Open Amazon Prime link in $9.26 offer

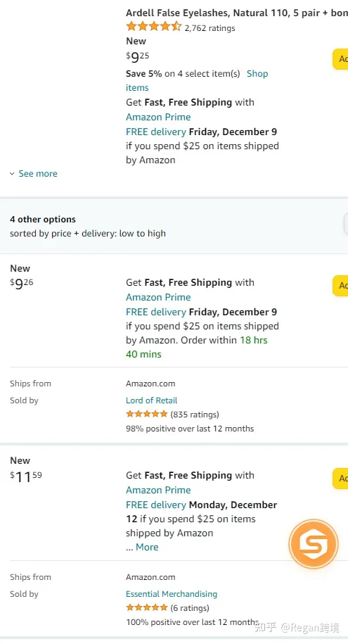coord(158,297)
